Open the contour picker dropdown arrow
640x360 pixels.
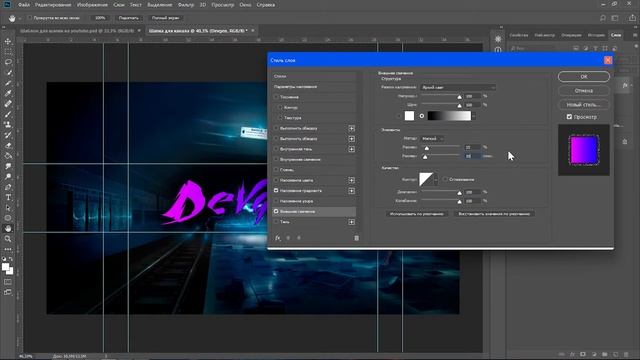[436, 180]
